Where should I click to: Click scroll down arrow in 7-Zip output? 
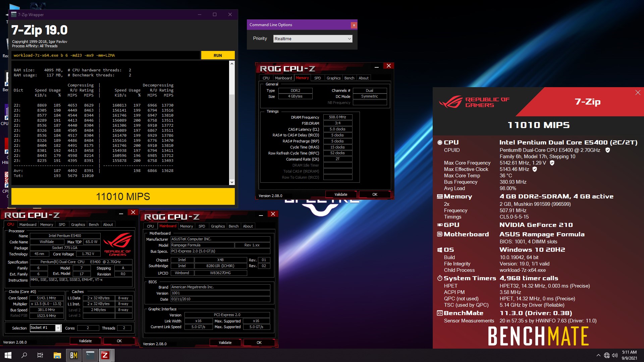(232, 182)
